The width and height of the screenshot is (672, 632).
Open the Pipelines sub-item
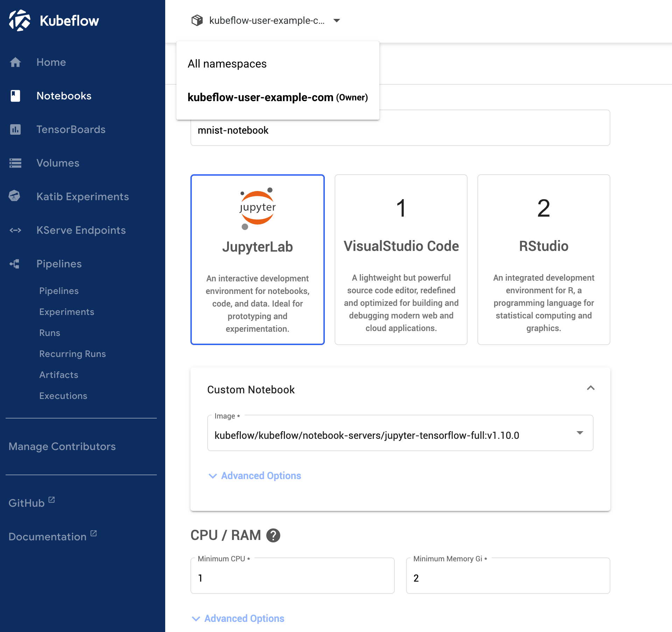coord(59,291)
